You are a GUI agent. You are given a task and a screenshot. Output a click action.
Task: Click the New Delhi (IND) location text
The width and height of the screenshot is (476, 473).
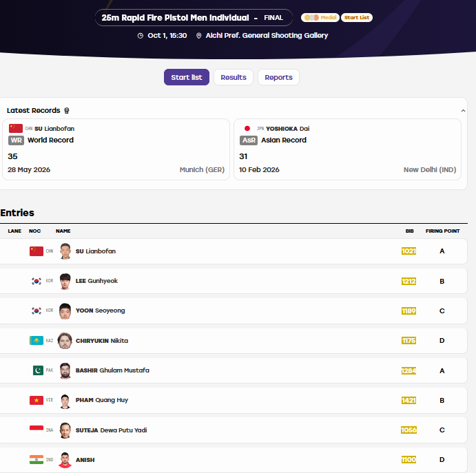point(430,170)
